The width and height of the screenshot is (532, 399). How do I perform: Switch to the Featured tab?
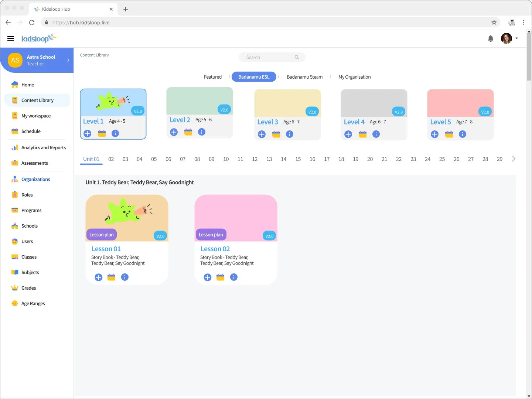click(213, 77)
